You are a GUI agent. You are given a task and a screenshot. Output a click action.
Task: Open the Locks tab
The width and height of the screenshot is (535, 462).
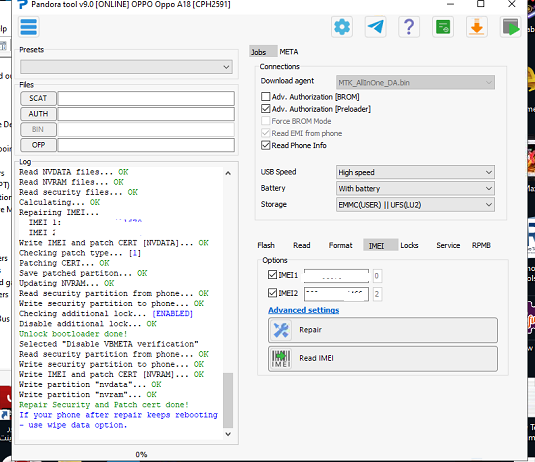[409, 245]
